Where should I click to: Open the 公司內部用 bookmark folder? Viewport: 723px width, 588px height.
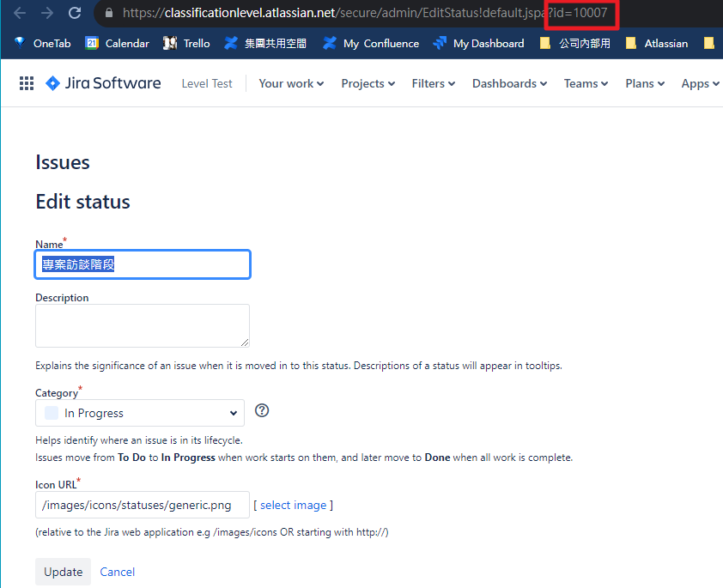(575, 43)
